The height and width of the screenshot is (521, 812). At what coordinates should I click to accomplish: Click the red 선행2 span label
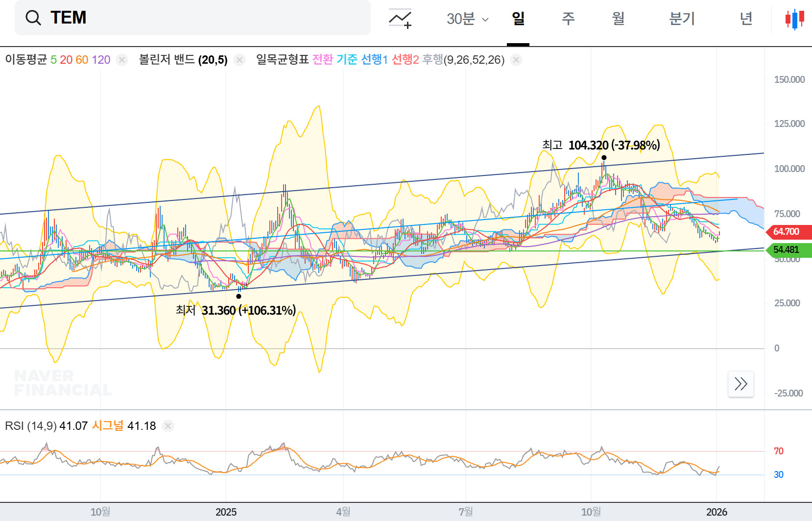[406, 60]
